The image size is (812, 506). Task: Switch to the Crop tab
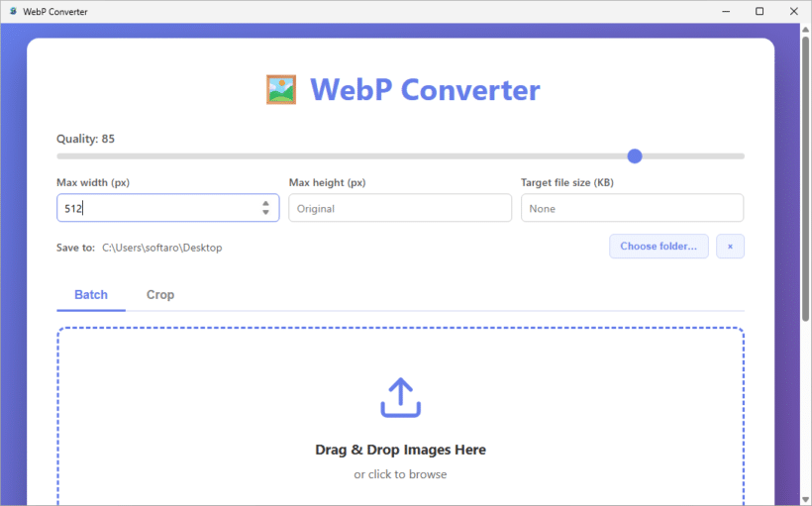click(x=160, y=295)
